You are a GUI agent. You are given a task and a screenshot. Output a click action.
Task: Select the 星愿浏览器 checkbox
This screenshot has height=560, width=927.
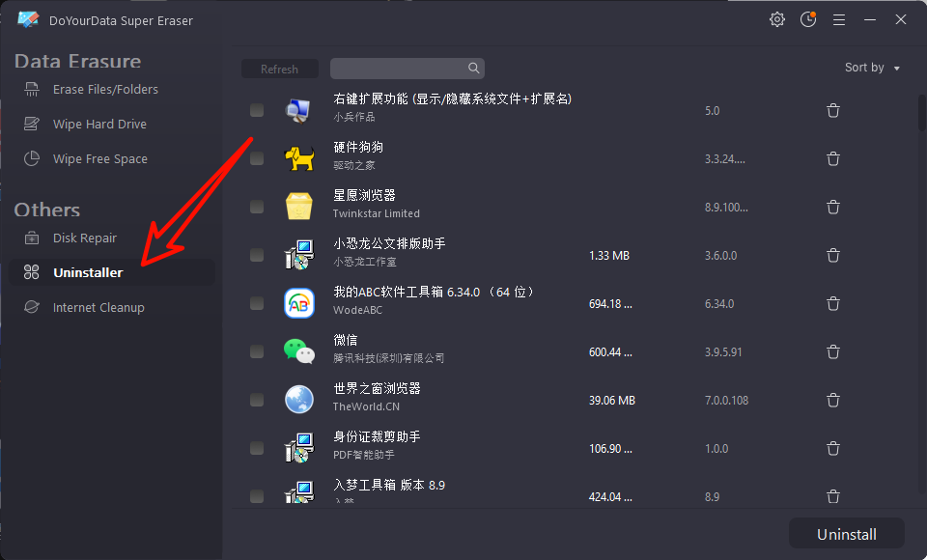(257, 207)
